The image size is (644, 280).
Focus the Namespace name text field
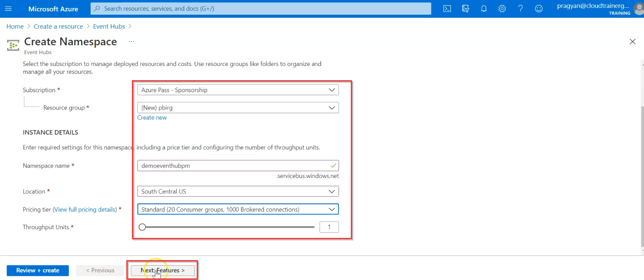234,166
